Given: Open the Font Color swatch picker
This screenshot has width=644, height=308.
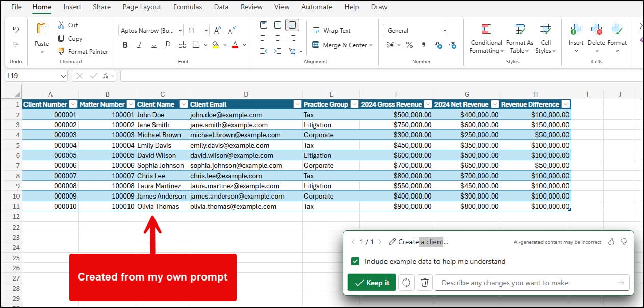Looking at the screenshot, I should pyautogui.click(x=244, y=45).
